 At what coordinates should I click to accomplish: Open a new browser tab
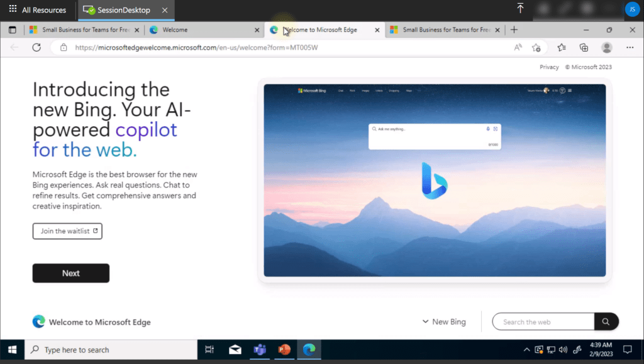tap(514, 30)
